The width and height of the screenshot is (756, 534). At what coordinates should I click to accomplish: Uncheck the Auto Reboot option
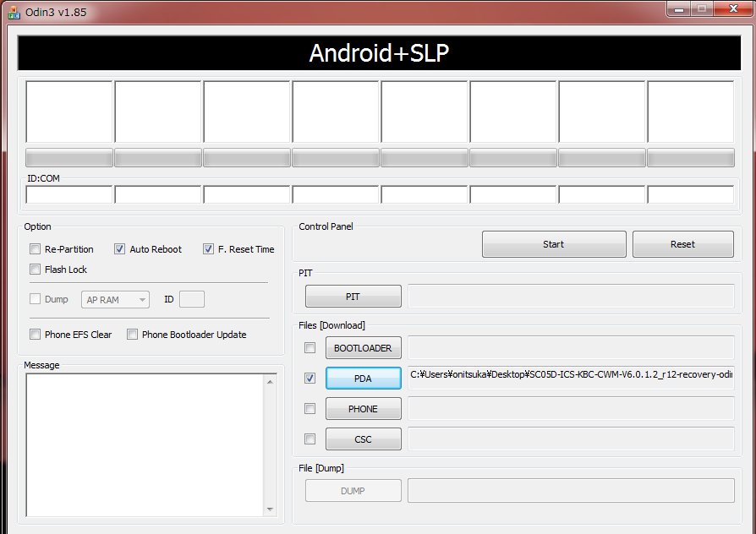point(119,249)
